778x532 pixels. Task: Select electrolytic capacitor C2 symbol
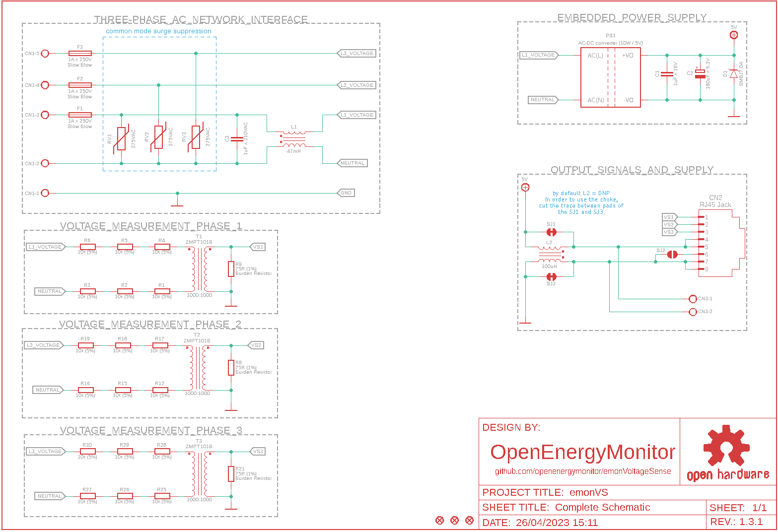[700, 73]
